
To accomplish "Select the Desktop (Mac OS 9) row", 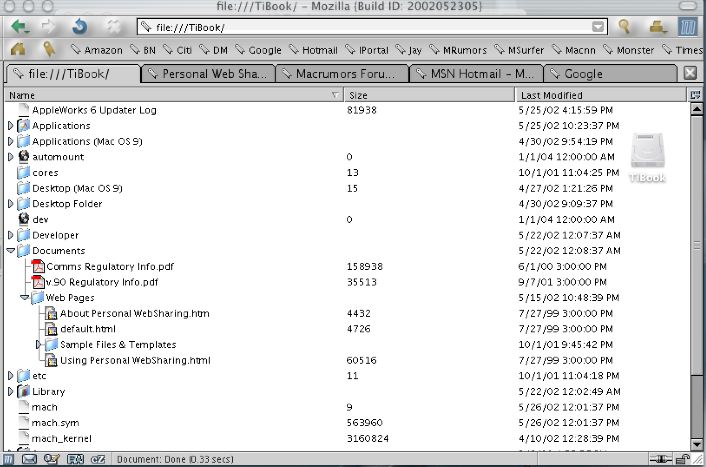I will (x=347, y=188).
